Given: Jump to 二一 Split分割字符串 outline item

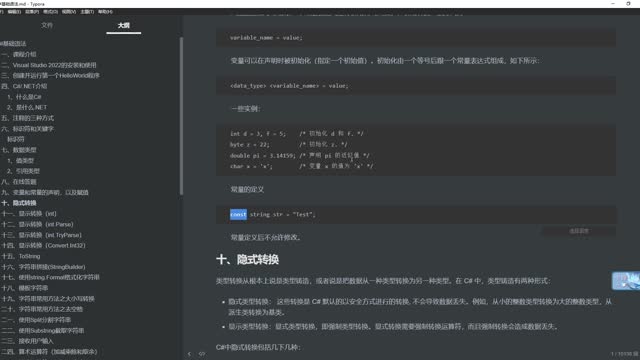Looking at the screenshot, I should [x=36, y=320].
